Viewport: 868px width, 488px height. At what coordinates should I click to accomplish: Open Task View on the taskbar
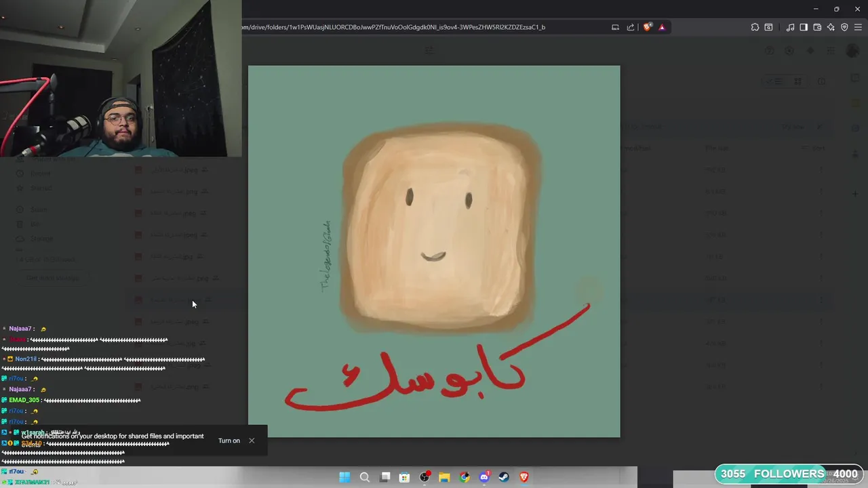[x=384, y=477]
